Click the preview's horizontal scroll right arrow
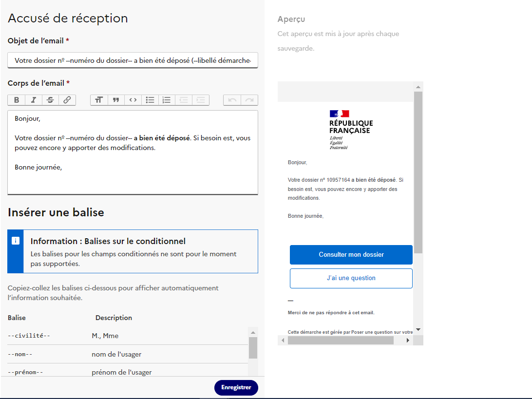The height and width of the screenshot is (399, 532). click(x=408, y=340)
